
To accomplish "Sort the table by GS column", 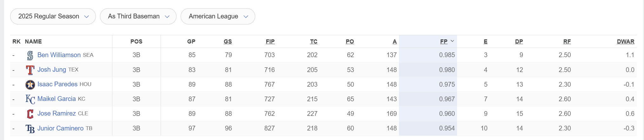I will click(x=228, y=42).
